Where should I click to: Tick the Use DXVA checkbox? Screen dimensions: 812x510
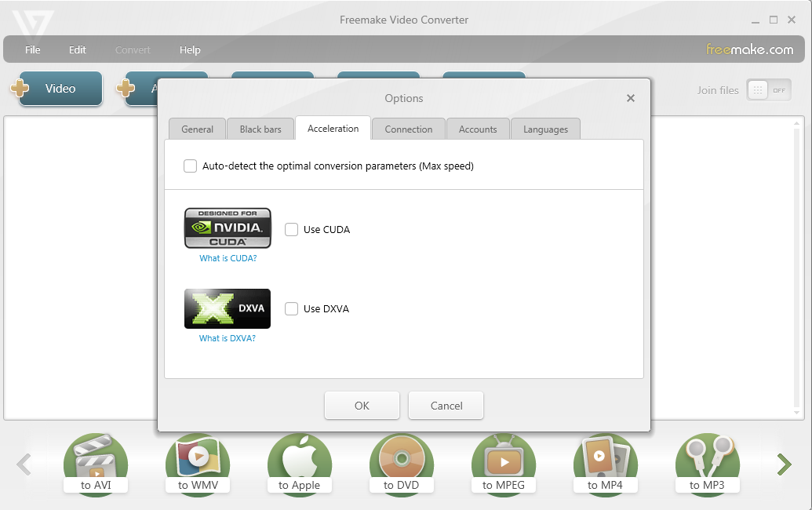(x=292, y=309)
